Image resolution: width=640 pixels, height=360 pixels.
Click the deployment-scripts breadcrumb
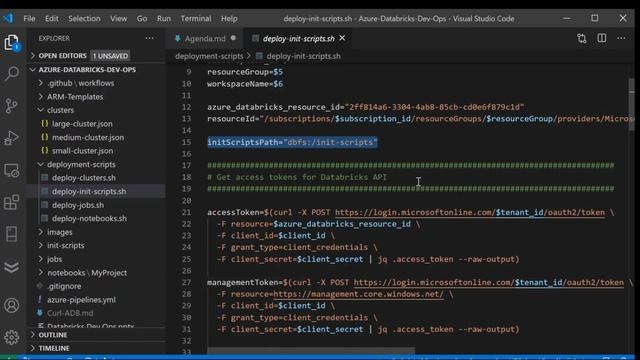click(209, 56)
